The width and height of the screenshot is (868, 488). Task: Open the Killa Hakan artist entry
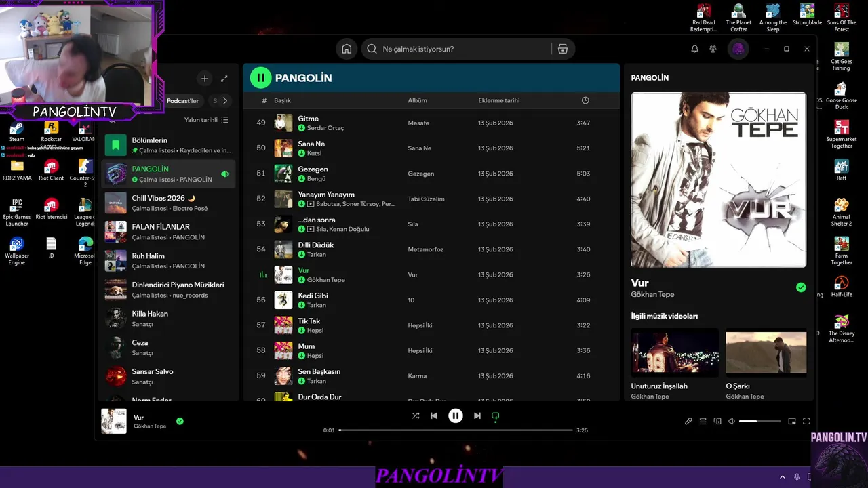(168, 319)
